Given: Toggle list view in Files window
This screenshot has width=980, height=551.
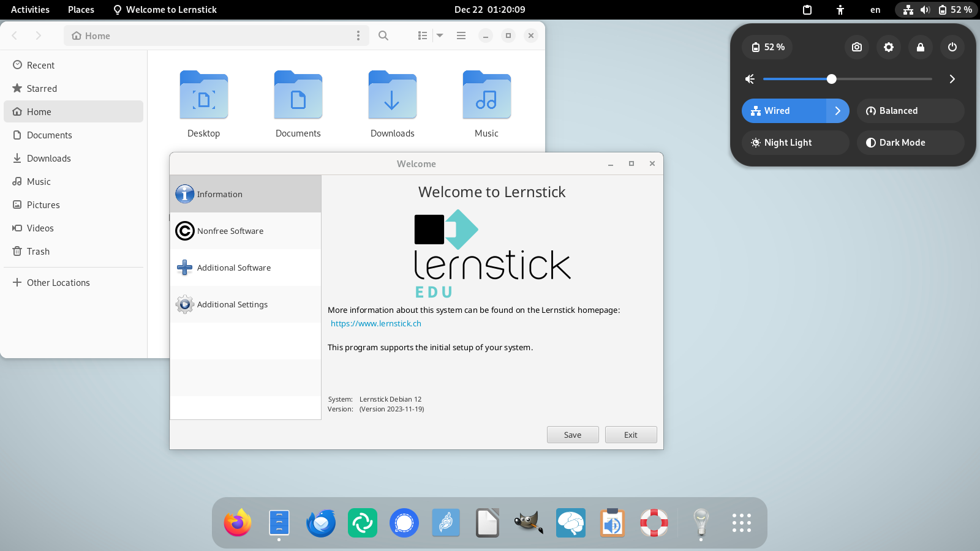Looking at the screenshot, I should [423, 36].
